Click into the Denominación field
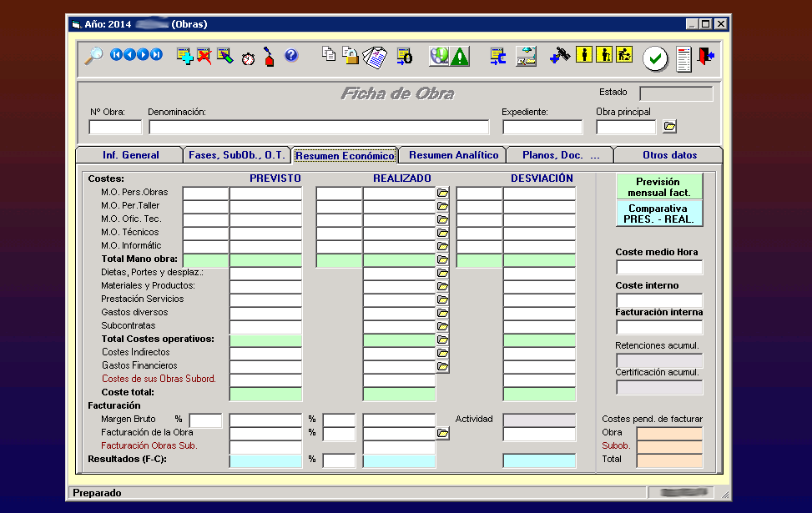 tap(319, 127)
